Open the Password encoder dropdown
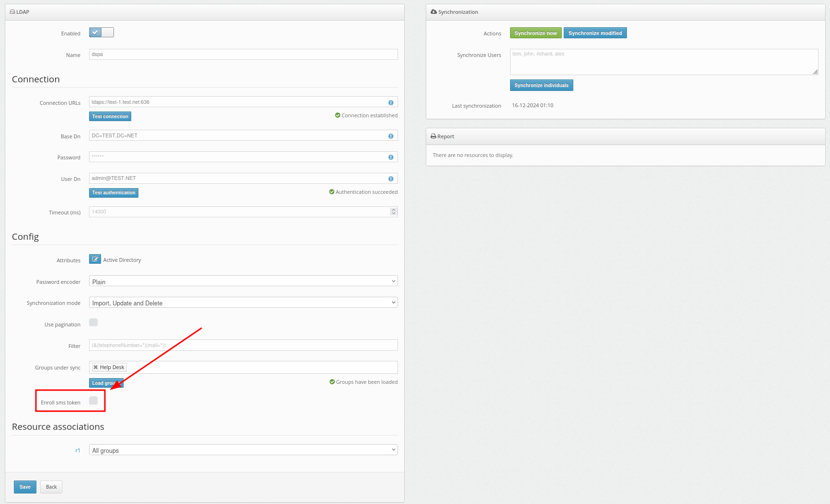This screenshot has width=830, height=504. click(243, 281)
